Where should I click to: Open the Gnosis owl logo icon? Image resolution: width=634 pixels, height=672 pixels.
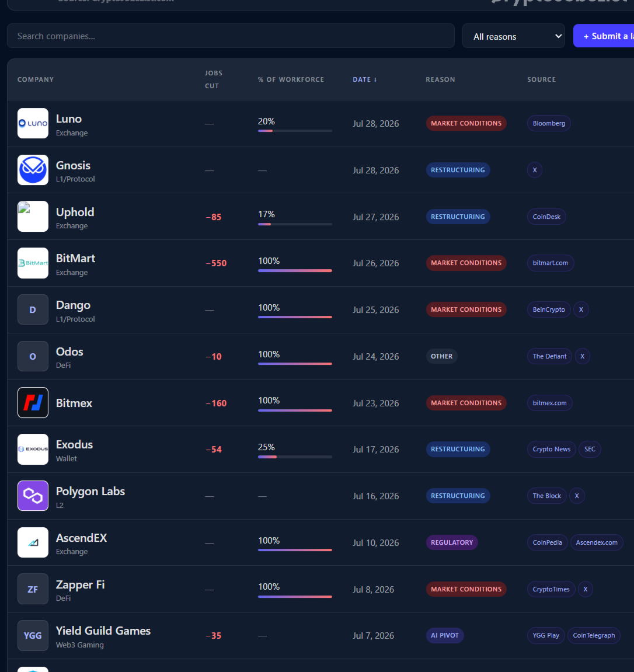pos(33,170)
